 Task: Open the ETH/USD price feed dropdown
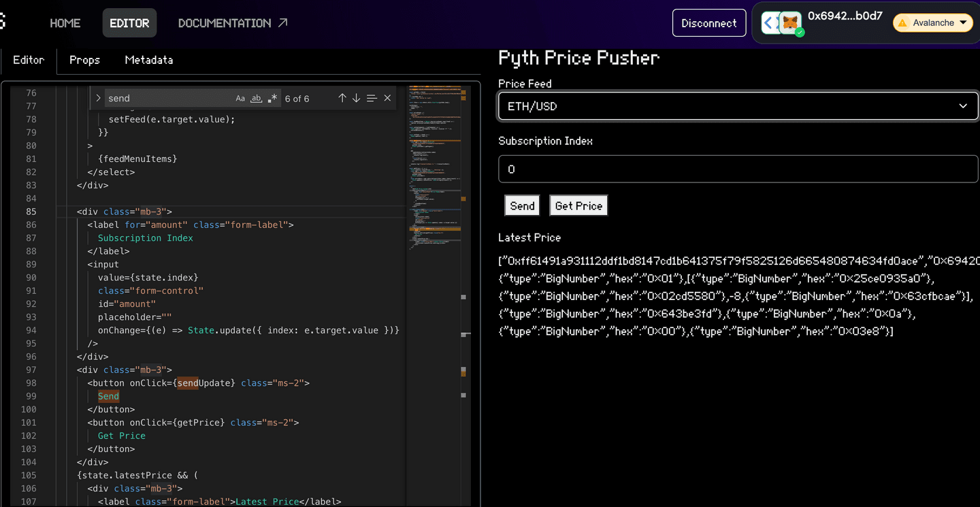coord(738,106)
